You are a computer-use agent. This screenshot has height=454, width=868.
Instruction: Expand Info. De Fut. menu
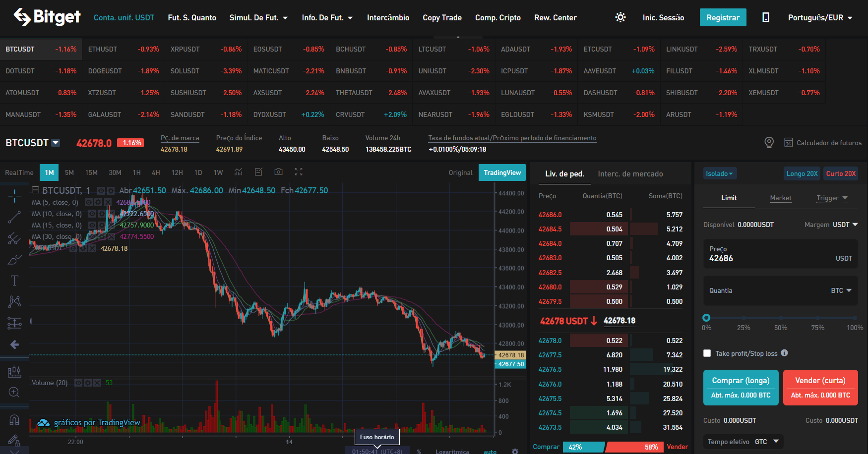click(x=327, y=17)
